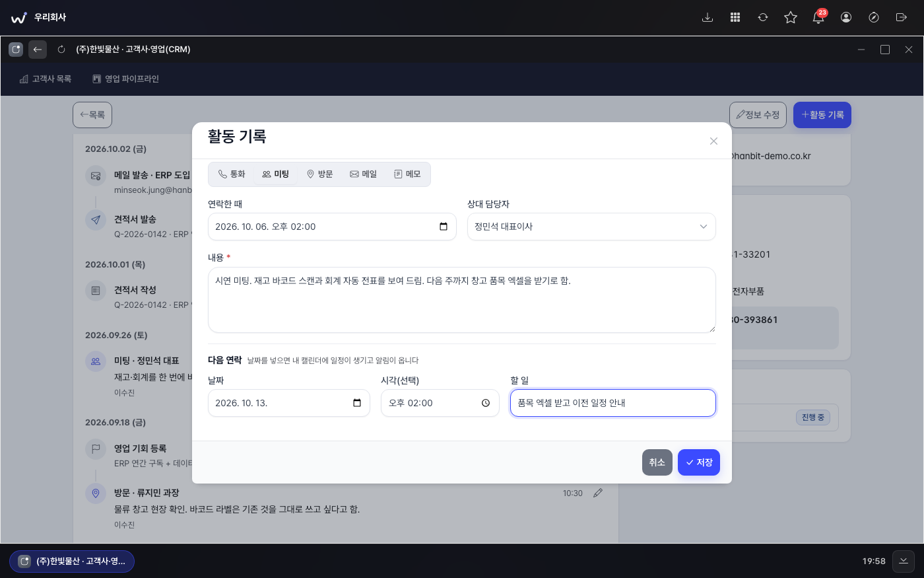The height and width of the screenshot is (578, 924).
Task: Open calendar picker in 날짜 field
Action: tap(357, 403)
